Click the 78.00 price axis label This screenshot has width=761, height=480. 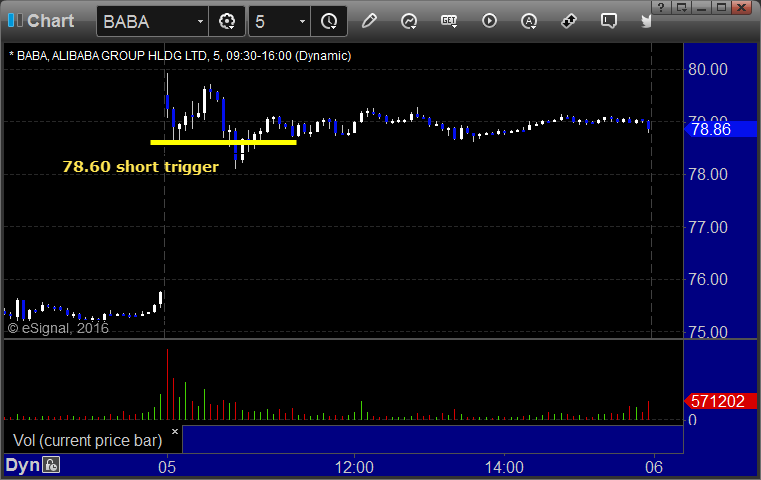(x=708, y=174)
